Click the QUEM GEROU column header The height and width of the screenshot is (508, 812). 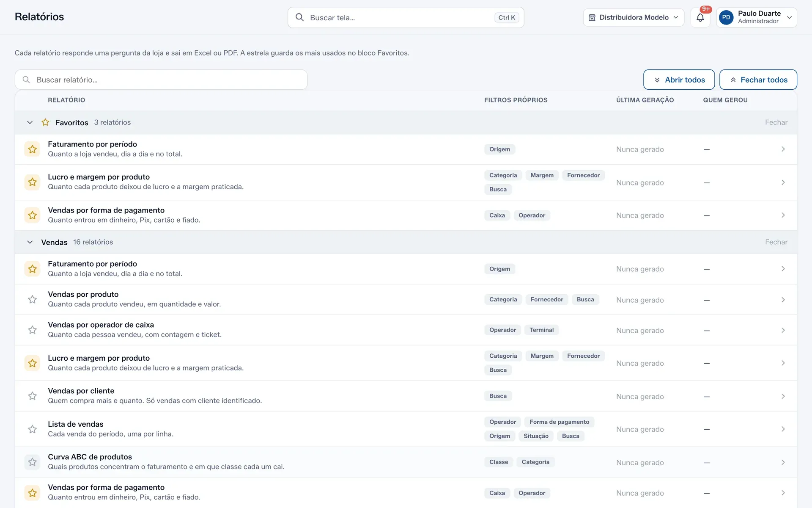click(725, 100)
